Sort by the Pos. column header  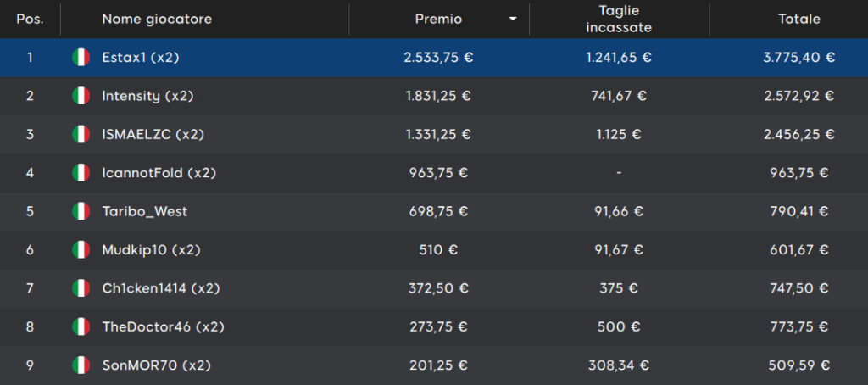pos(30,20)
